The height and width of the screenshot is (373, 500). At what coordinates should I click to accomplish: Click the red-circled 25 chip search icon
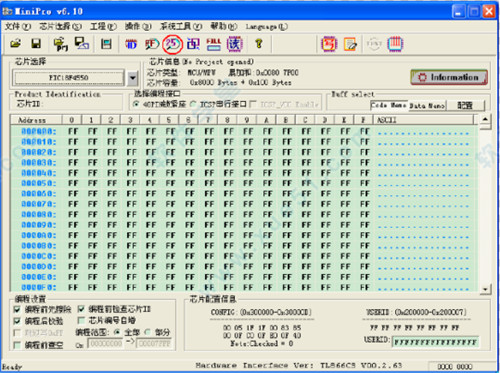coord(172,44)
